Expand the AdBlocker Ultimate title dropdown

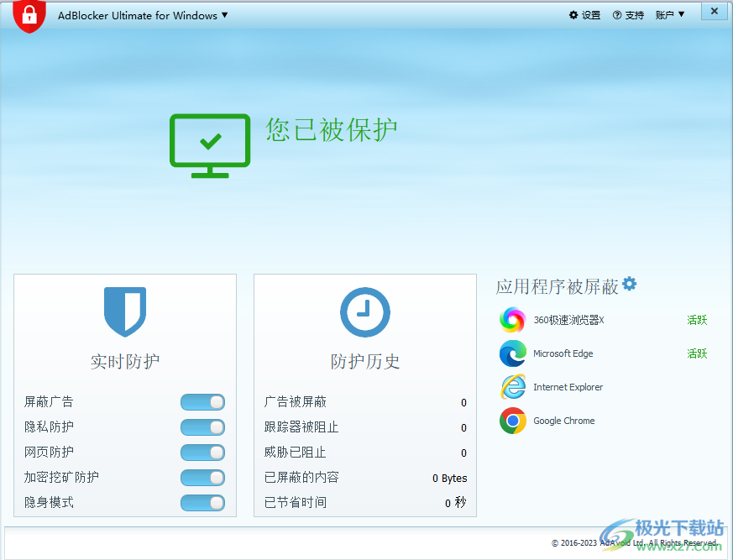click(x=223, y=15)
